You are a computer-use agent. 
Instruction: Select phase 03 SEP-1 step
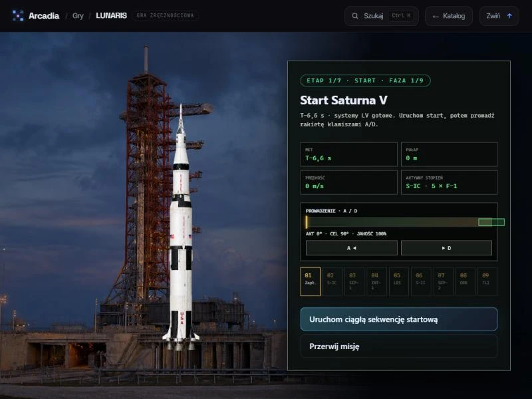354,281
